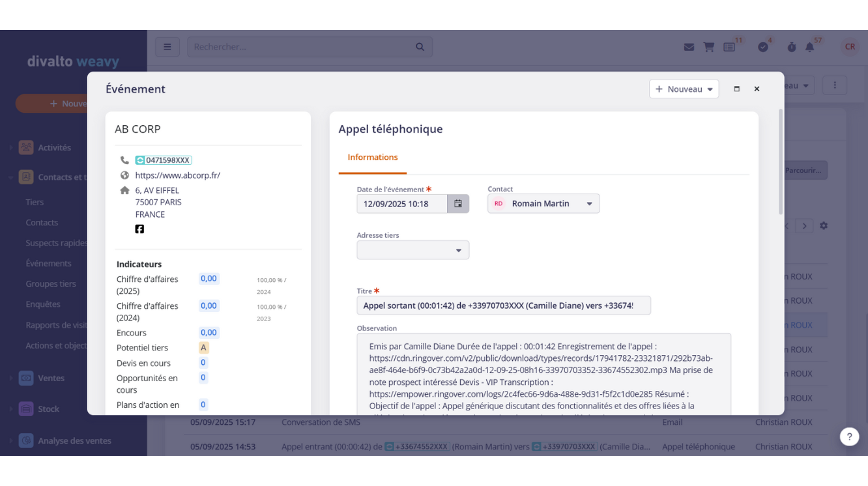View the list icon showing 11 items
Screen dimensions: 868x486
pos(729,46)
